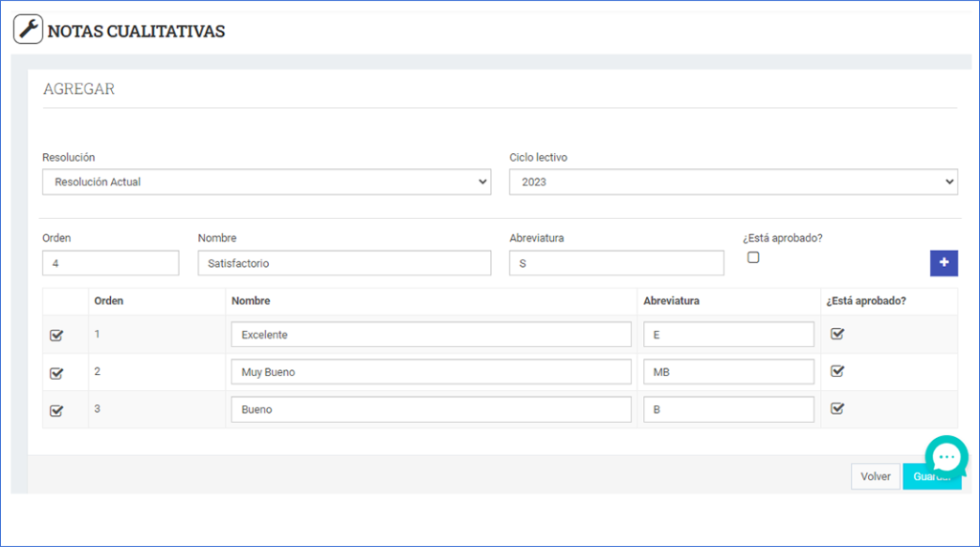Screen dimensions: 980x547
Task: Edit the Excelente name field in table
Action: pos(431,335)
